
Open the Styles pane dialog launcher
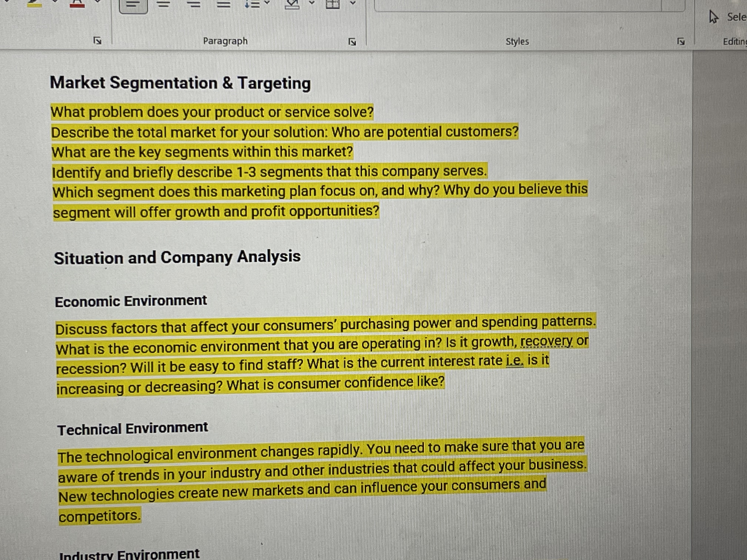[681, 41]
